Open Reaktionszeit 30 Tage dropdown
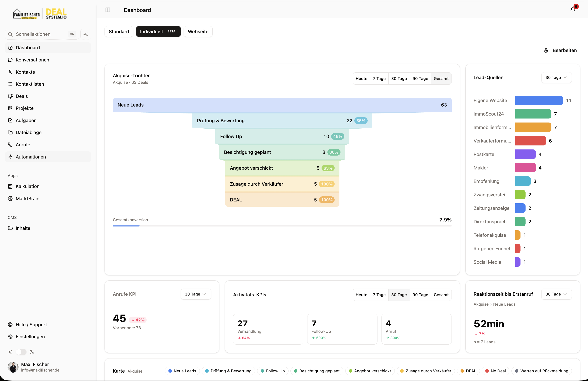 coord(556,294)
